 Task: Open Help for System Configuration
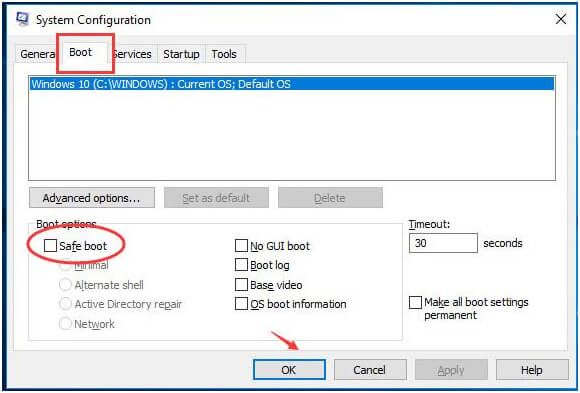coord(532,370)
